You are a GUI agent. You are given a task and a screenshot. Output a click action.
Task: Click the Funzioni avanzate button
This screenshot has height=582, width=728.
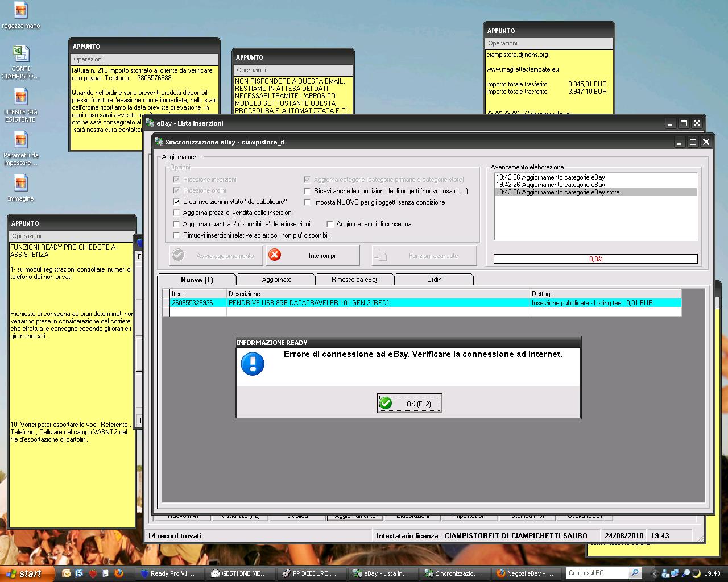[x=424, y=255]
